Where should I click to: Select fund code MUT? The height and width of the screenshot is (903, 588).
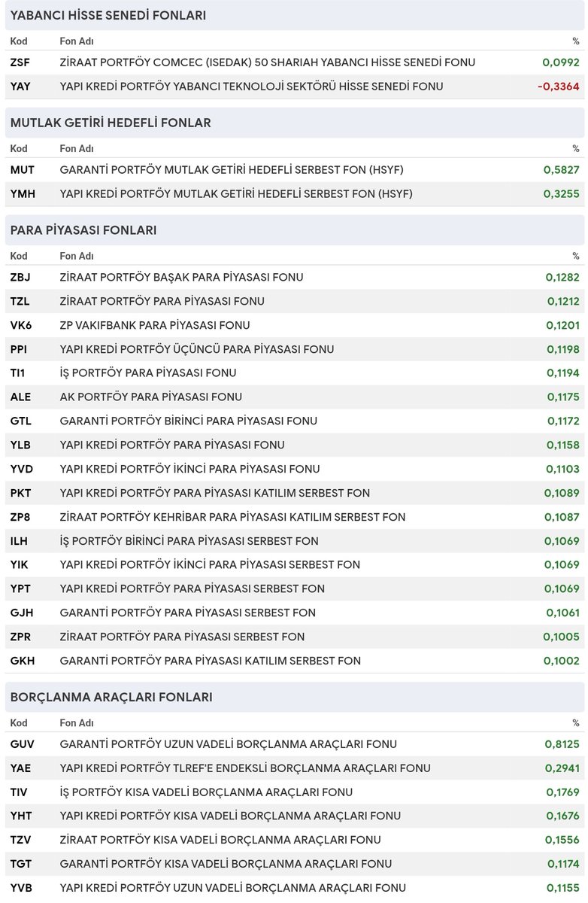pyautogui.click(x=23, y=170)
